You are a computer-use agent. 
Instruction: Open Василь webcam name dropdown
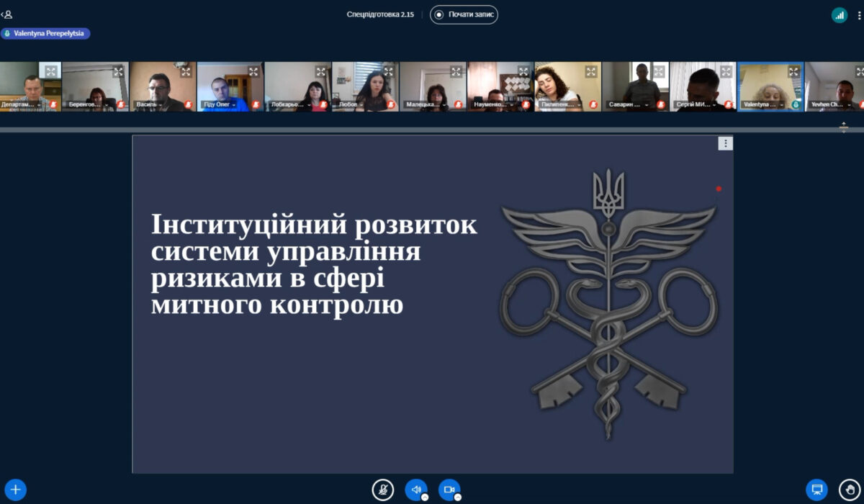(150, 104)
